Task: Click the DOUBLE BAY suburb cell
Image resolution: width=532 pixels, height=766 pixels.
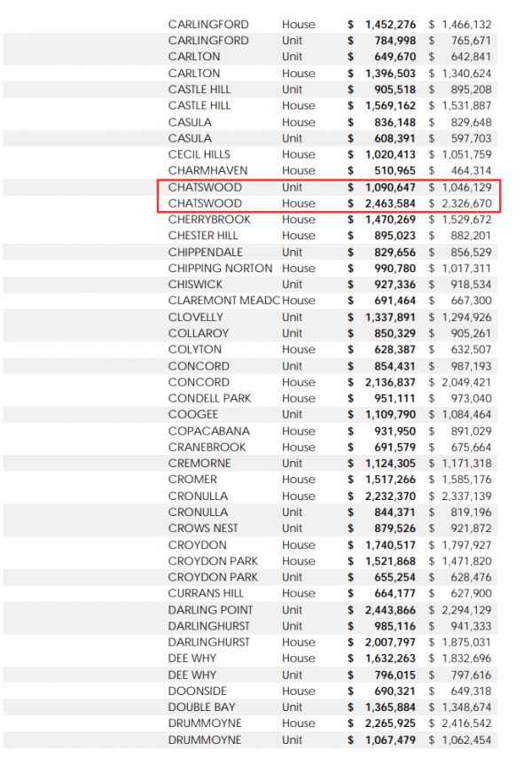Action: coord(200,707)
